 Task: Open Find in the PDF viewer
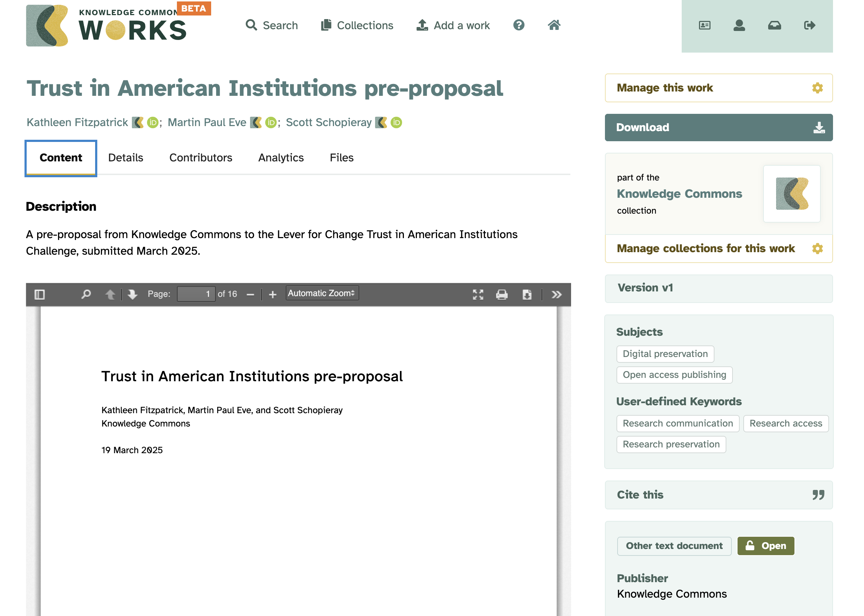pyautogui.click(x=86, y=294)
